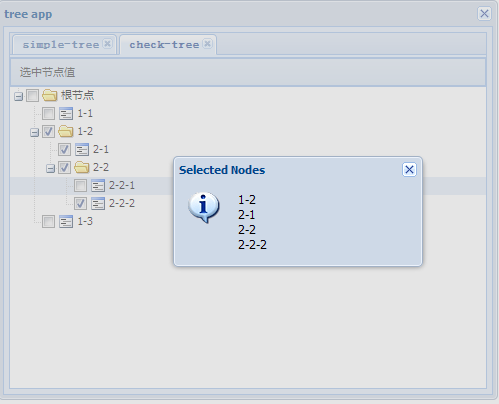Click the 选中节点值 toolbar button
Image resolution: width=499 pixels, height=404 pixels.
coord(47,72)
